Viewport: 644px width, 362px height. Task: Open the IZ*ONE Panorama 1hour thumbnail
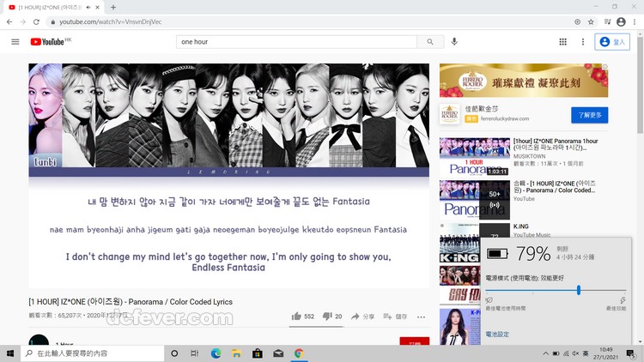tap(474, 157)
